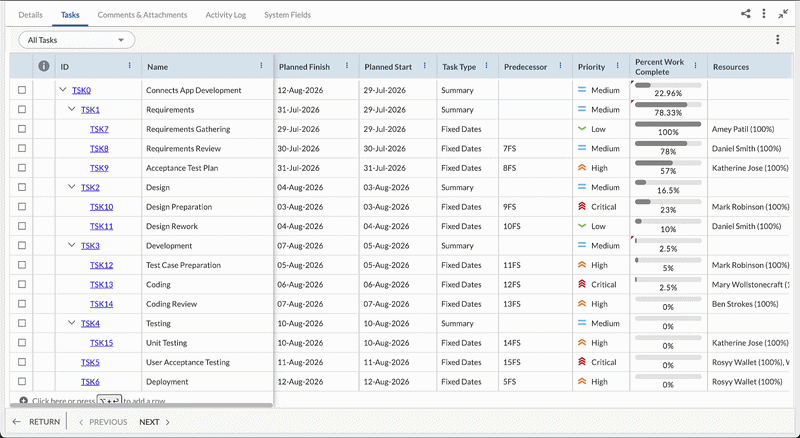Open Predecessor column menu

point(560,65)
